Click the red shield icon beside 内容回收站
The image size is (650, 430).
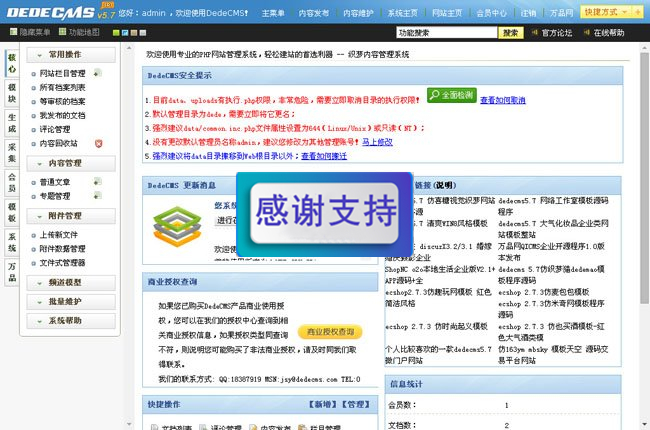pos(98,143)
